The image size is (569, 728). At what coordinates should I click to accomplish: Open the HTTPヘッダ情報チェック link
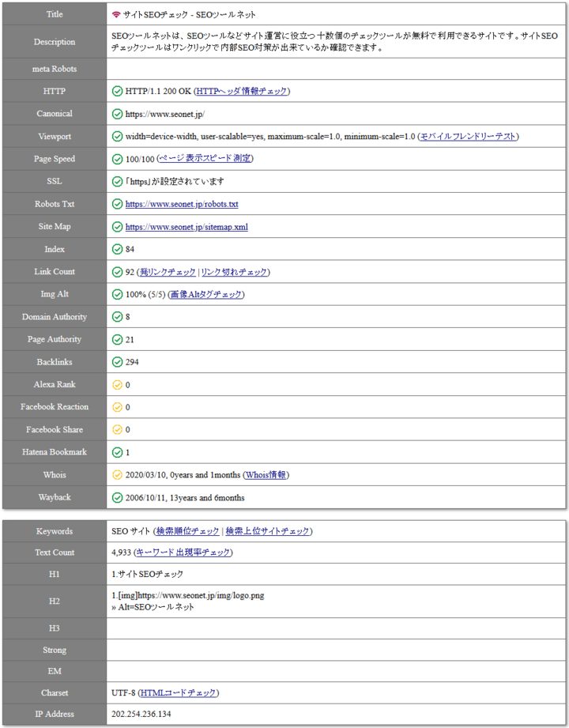click(242, 92)
